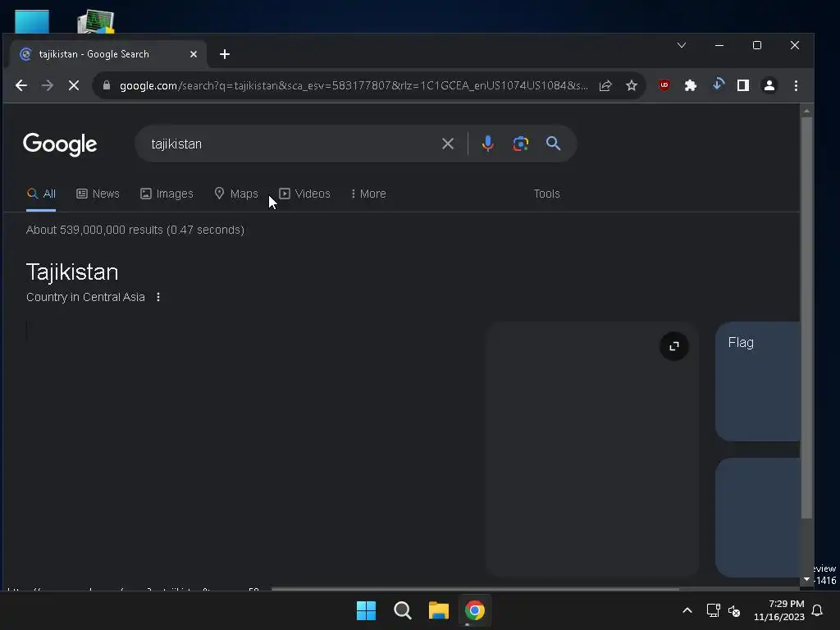Open the tab search dropdown arrow
The image size is (840, 630).
pyautogui.click(x=682, y=46)
